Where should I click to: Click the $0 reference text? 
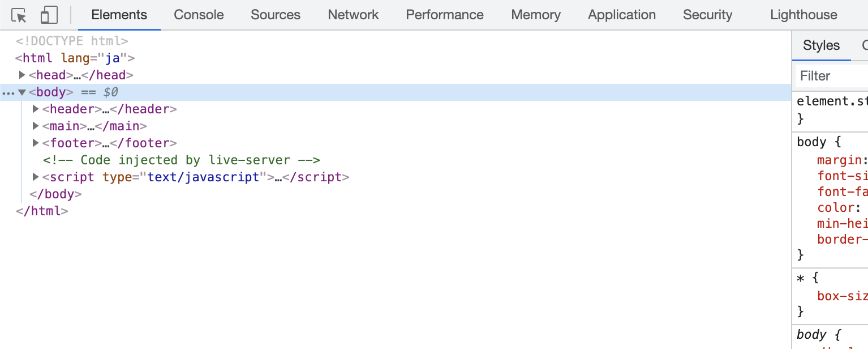[110, 92]
